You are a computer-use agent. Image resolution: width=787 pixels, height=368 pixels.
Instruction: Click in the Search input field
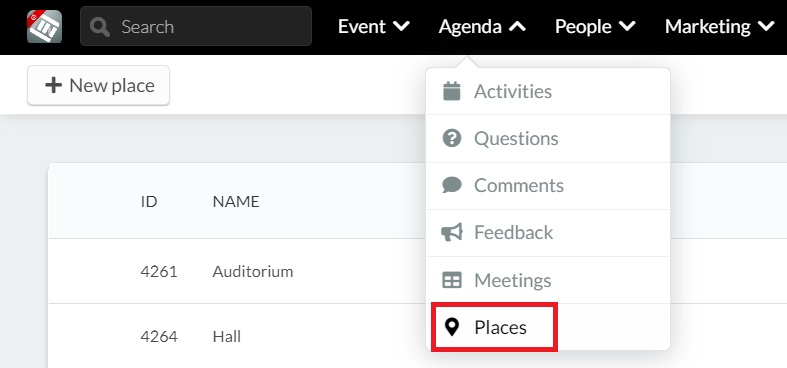(196, 26)
